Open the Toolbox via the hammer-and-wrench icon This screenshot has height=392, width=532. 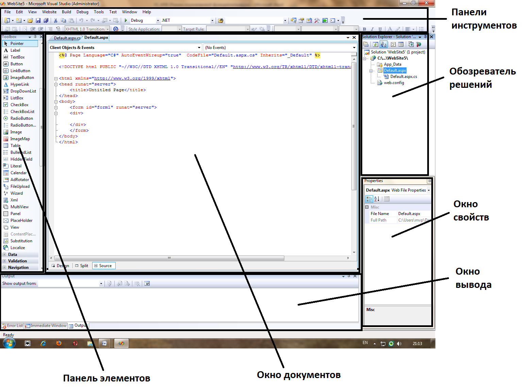click(317, 20)
